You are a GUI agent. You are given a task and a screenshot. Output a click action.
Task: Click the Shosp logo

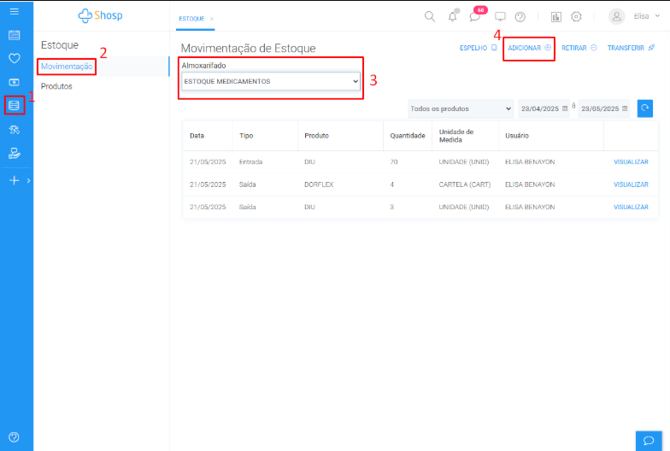coord(100,15)
